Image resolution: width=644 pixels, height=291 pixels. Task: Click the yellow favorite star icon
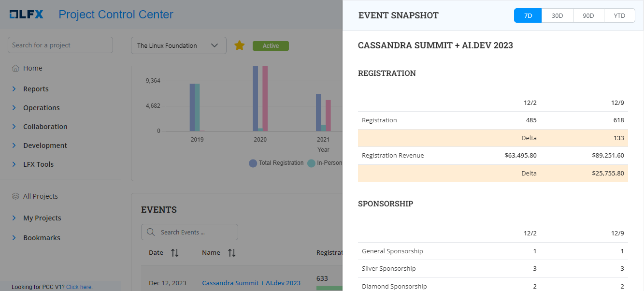coord(239,45)
